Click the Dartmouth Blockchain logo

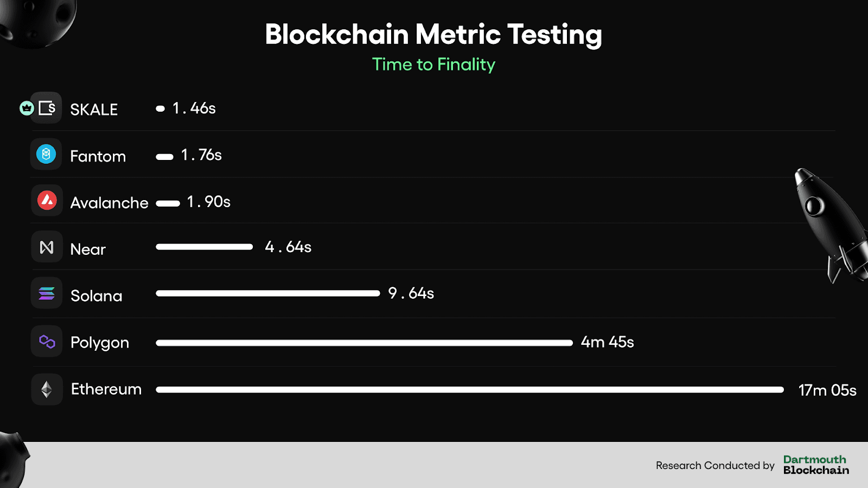816,465
